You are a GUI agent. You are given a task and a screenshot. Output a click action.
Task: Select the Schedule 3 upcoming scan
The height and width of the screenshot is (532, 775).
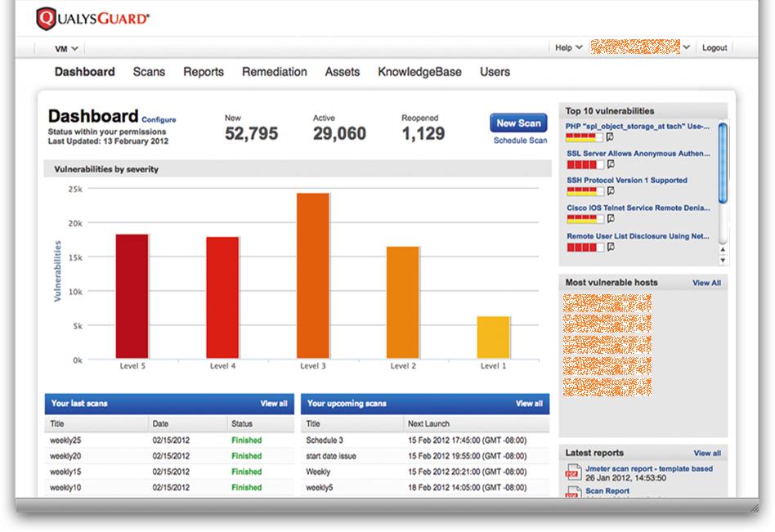(325, 440)
